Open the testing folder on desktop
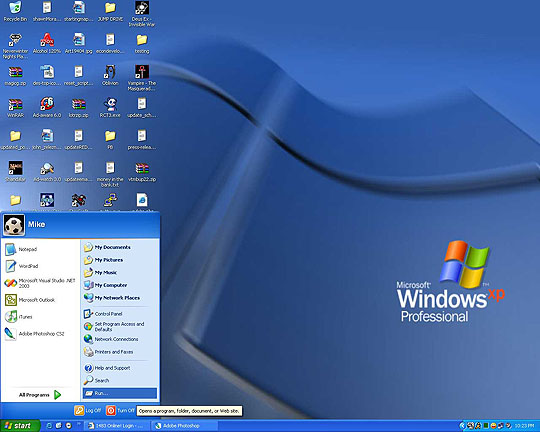The image size is (540, 432). (142, 43)
